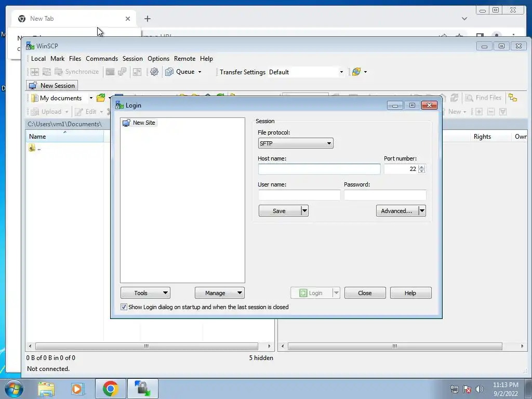Open the File protocol SFTP dropdown
The height and width of the screenshot is (399, 532).
[296, 143]
